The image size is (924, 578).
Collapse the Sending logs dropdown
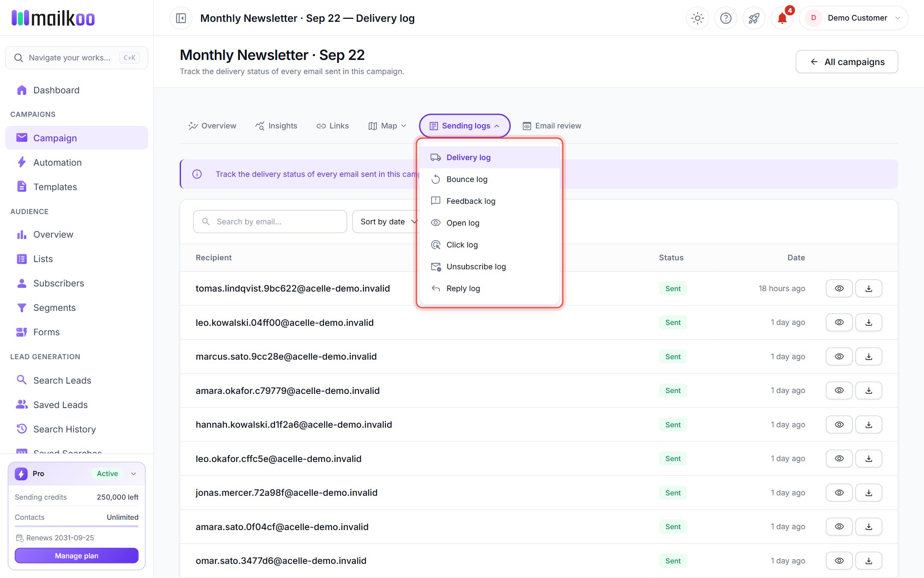click(465, 126)
